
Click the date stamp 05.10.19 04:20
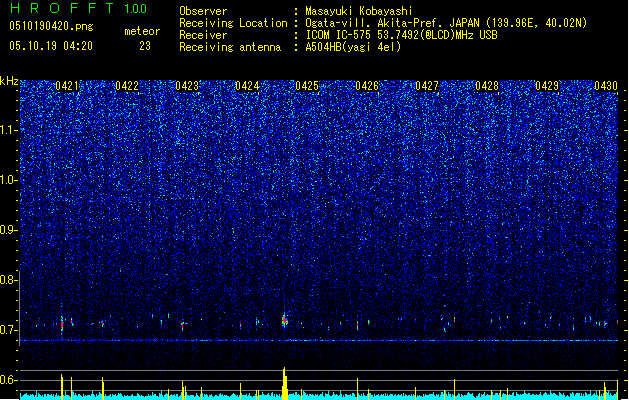pos(51,46)
